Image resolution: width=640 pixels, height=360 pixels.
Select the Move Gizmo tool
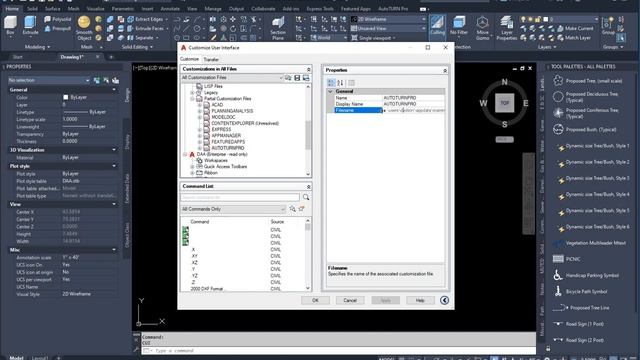pyautogui.click(x=482, y=28)
